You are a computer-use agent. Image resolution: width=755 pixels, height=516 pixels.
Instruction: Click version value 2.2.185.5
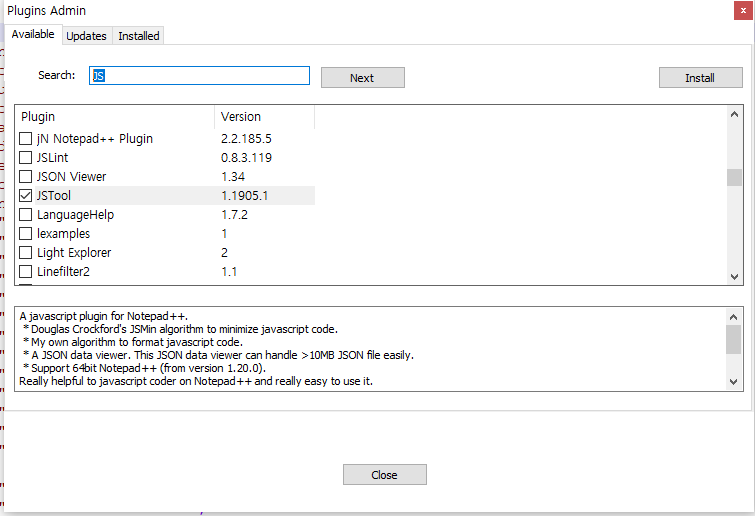(x=246, y=139)
